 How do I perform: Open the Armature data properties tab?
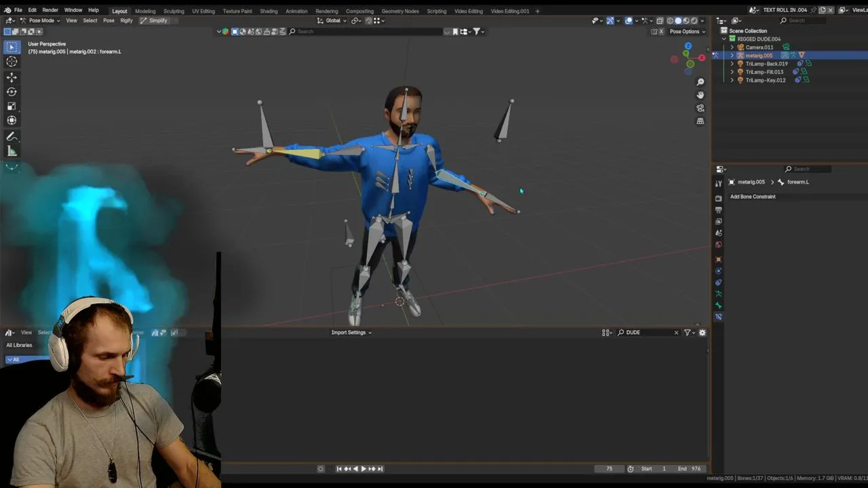click(718, 294)
